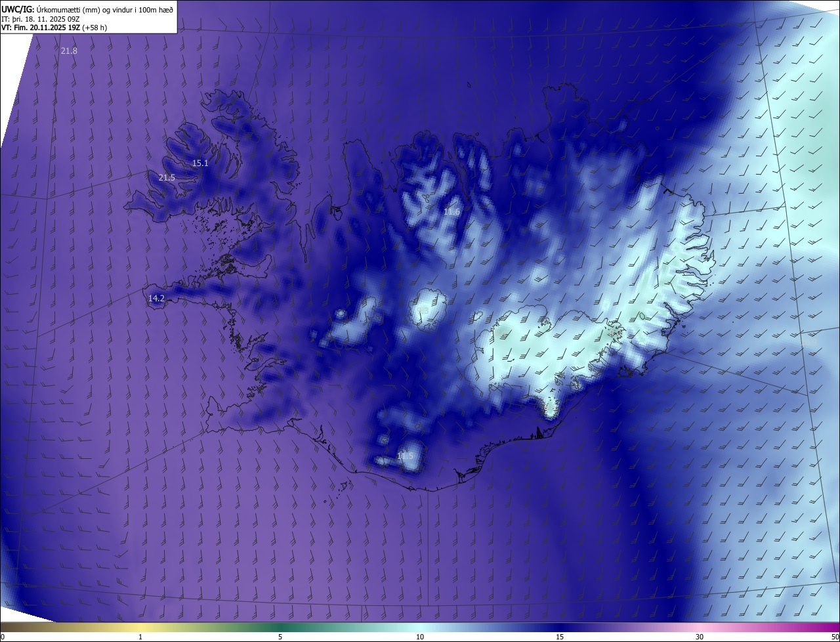Click the colorbar tick label '0'
The image size is (840, 642).
click(2, 637)
